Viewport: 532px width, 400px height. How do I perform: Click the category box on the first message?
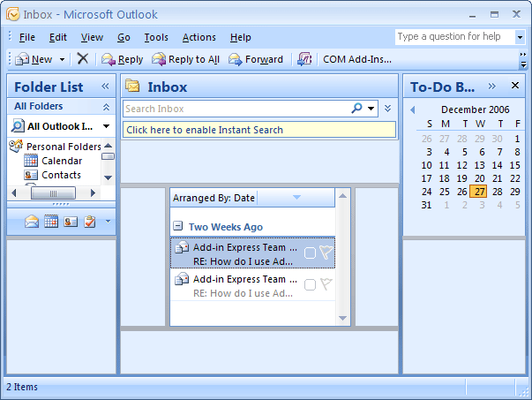[x=310, y=253]
